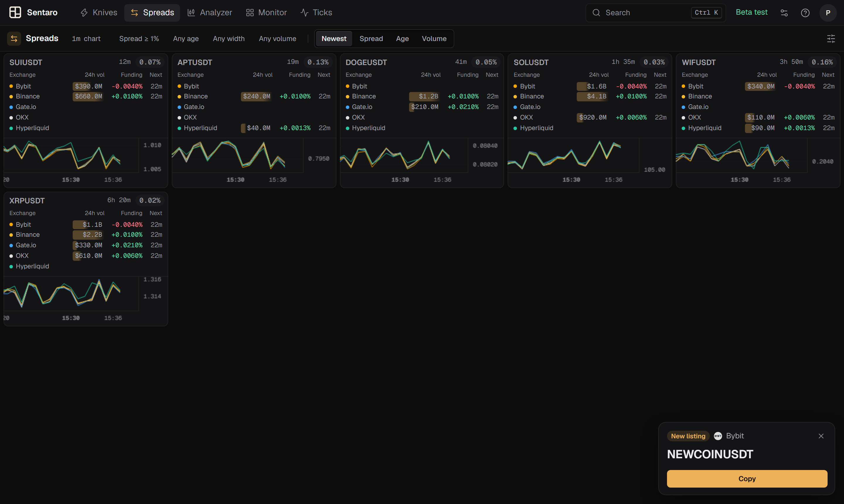Open the Spread ≥ 1% filter

point(139,39)
